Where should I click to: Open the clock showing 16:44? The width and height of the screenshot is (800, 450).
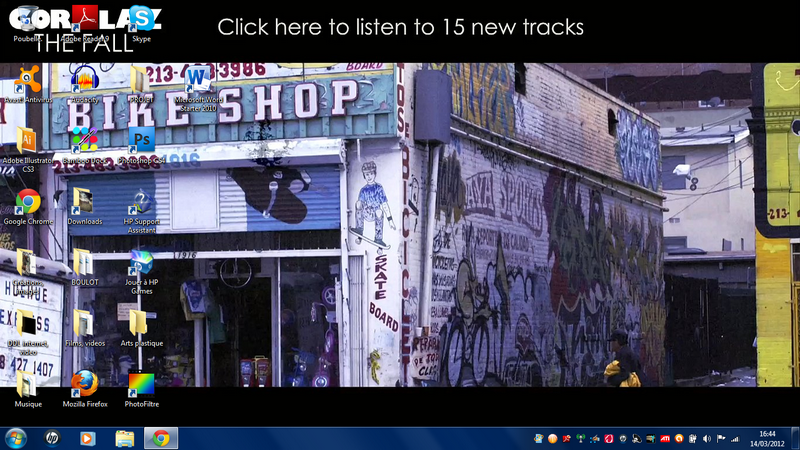[x=767, y=439]
